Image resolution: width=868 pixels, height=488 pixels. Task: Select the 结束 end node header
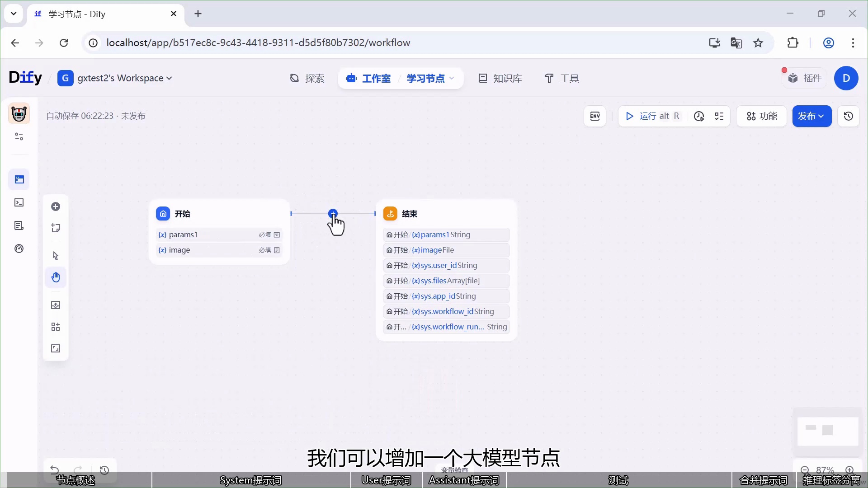(x=446, y=214)
